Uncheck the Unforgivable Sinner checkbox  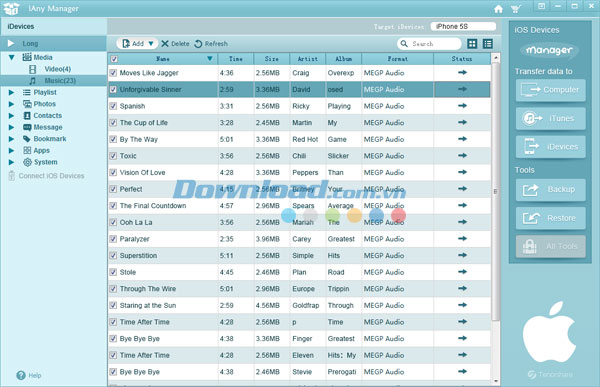click(x=113, y=90)
